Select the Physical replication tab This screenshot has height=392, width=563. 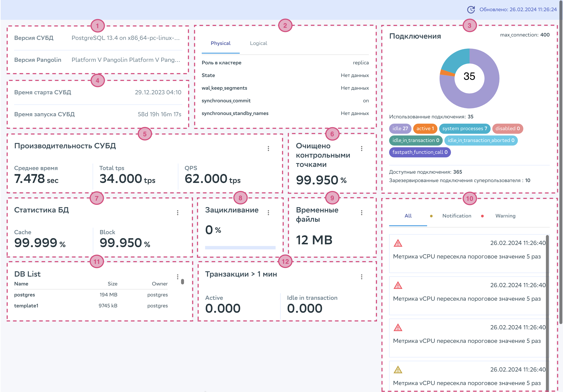point(221,43)
